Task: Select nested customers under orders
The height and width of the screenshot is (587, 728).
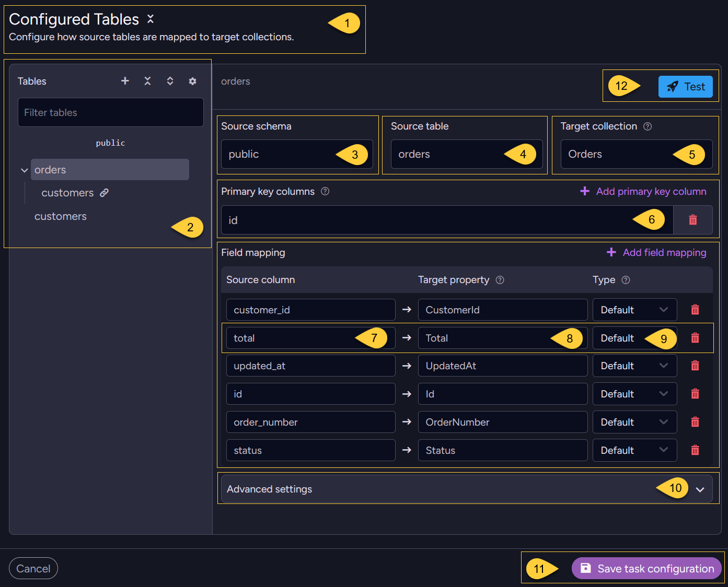Action: 67,193
